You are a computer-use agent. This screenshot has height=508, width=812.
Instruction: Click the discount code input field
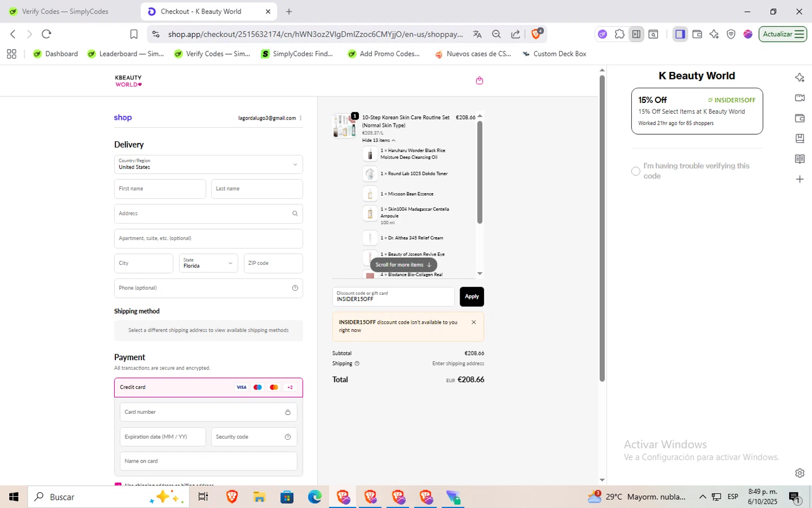[394, 297]
